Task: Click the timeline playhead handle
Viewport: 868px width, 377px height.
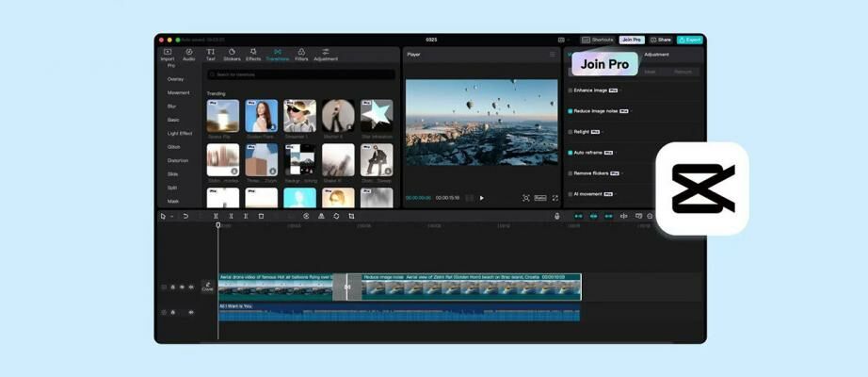Action: click(x=218, y=225)
